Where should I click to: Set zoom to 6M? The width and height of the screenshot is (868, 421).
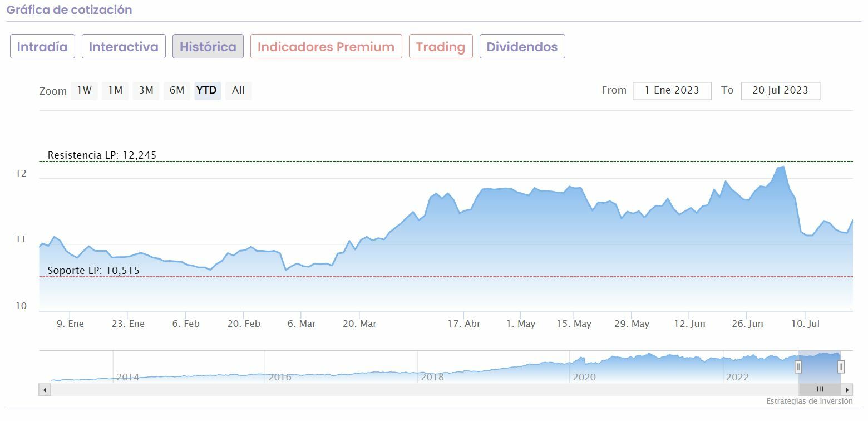click(177, 90)
